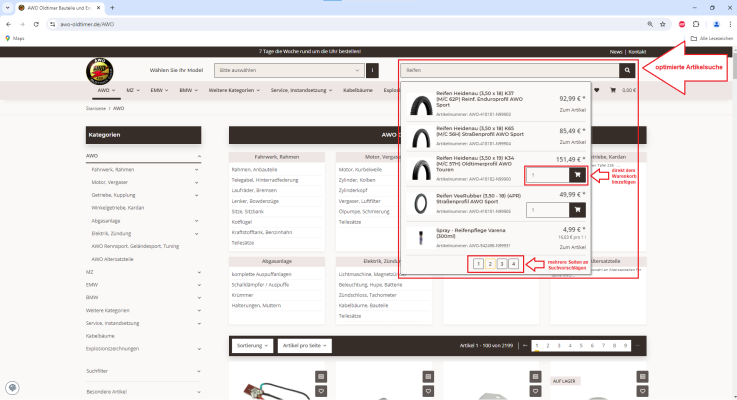Open the Chrome three-dot menu
Screen dimensions: 737x400
pyautogui.click(x=730, y=24)
